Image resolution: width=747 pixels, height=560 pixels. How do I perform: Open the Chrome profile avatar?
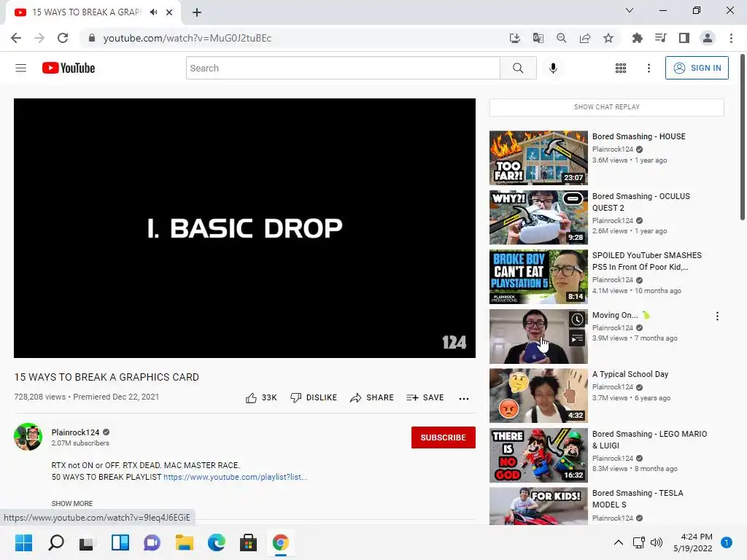coord(708,38)
